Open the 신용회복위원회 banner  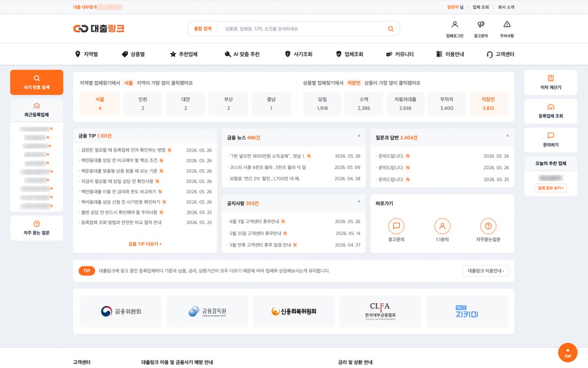pyautogui.click(x=294, y=312)
